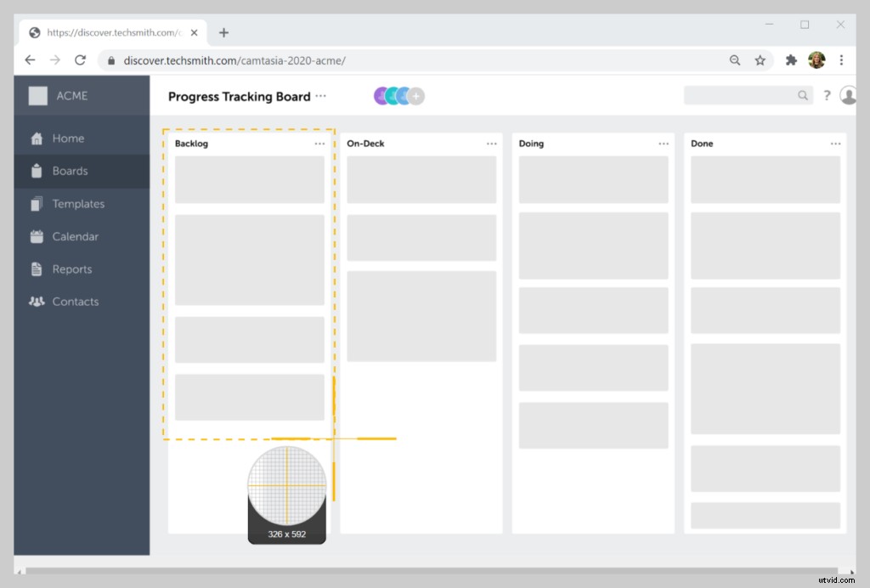Viewport: 870px width, 588px height.
Task: Open the browser extensions puzzle icon
Action: [x=791, y=60]
